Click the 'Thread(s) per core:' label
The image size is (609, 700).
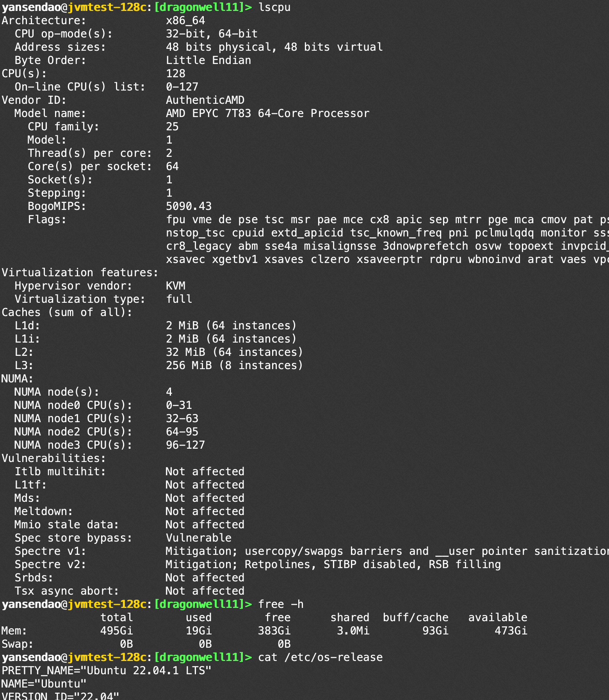coord(90,153)
